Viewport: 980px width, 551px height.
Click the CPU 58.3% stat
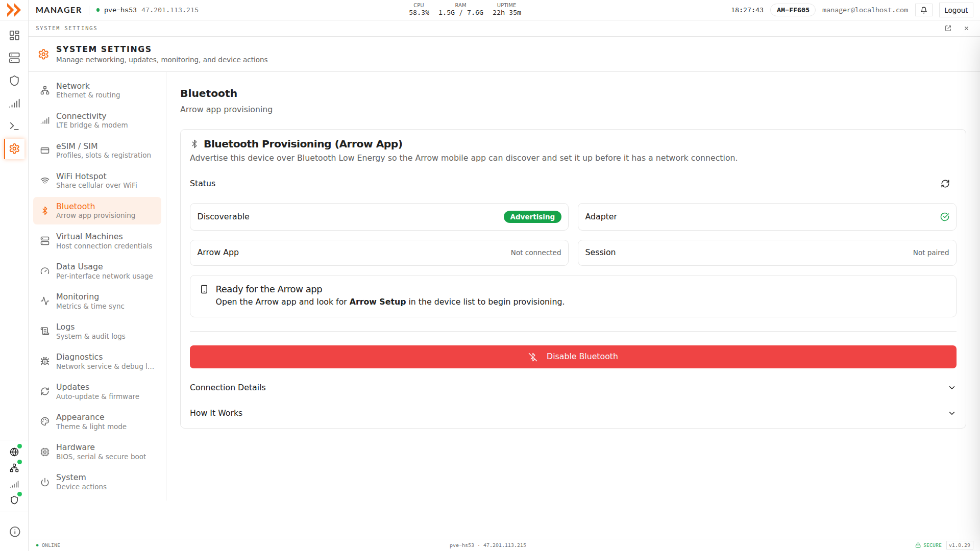click(419, 9)
